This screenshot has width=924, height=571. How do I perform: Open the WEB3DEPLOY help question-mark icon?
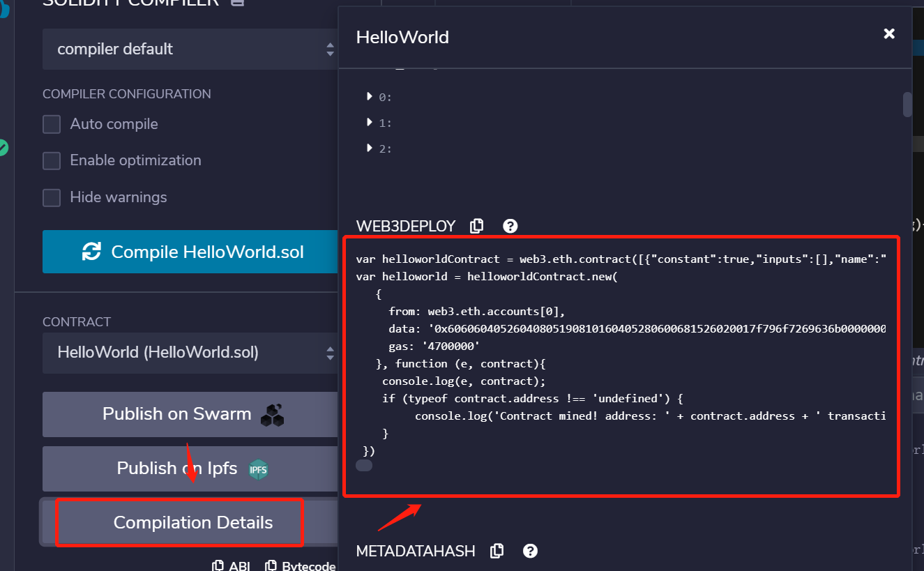click(510, 226)
